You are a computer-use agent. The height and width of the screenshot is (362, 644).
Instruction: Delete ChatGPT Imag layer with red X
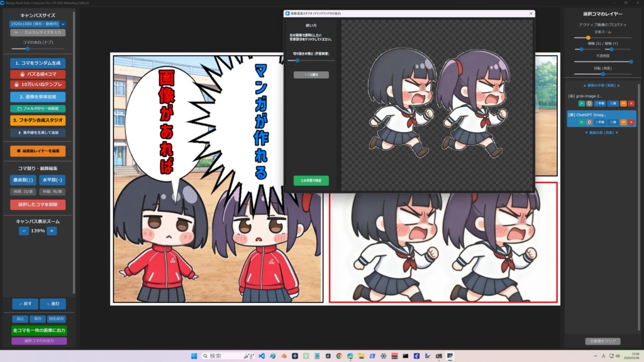(x=631, y=123)
